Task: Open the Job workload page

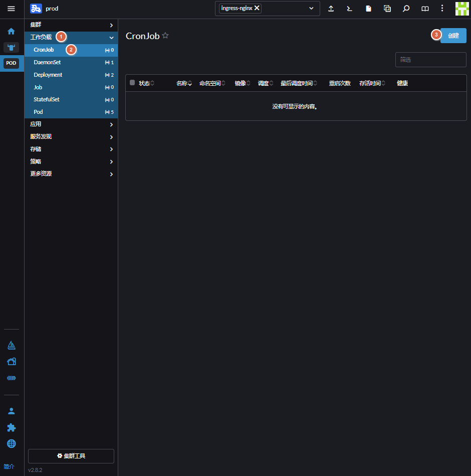Action: tap(71, 87)
